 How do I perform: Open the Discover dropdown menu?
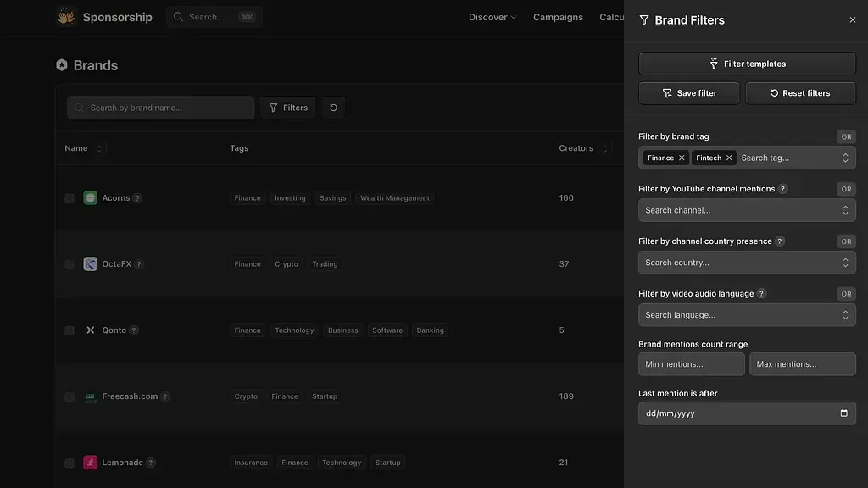(x=492, y=17)
